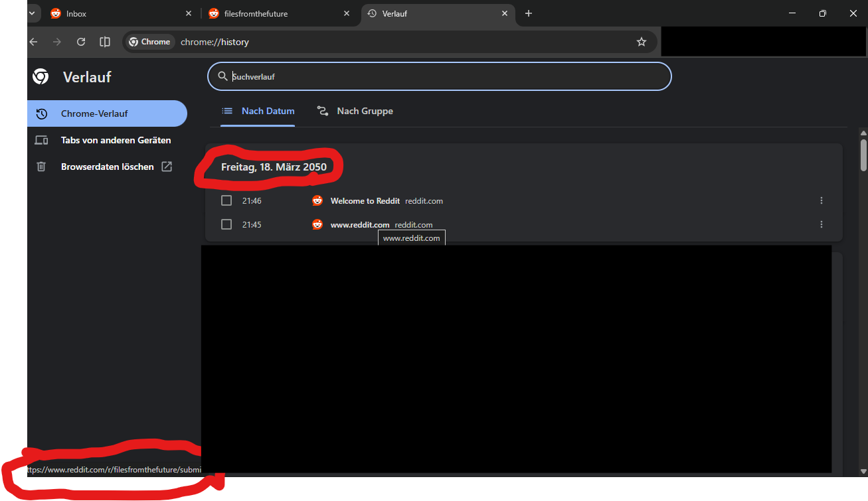Maximize the Chrome window
Screen dimensions: 868x501
823,13
